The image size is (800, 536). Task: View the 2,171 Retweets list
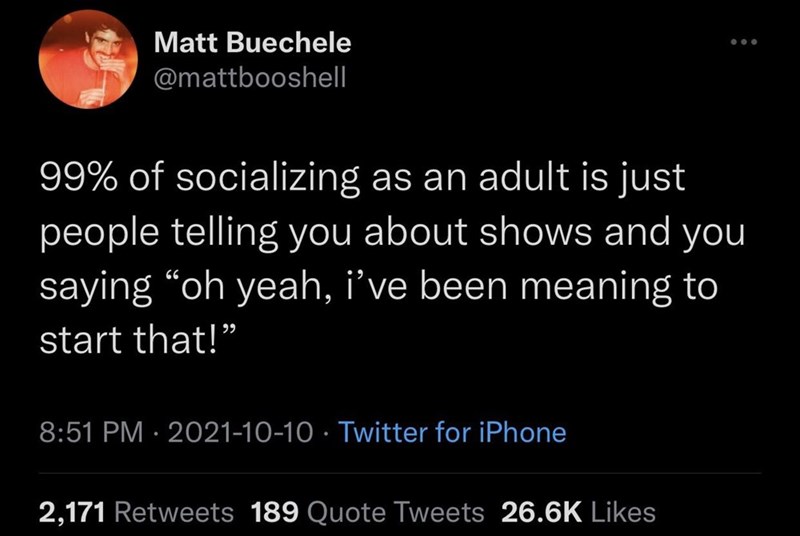(136, 512)
